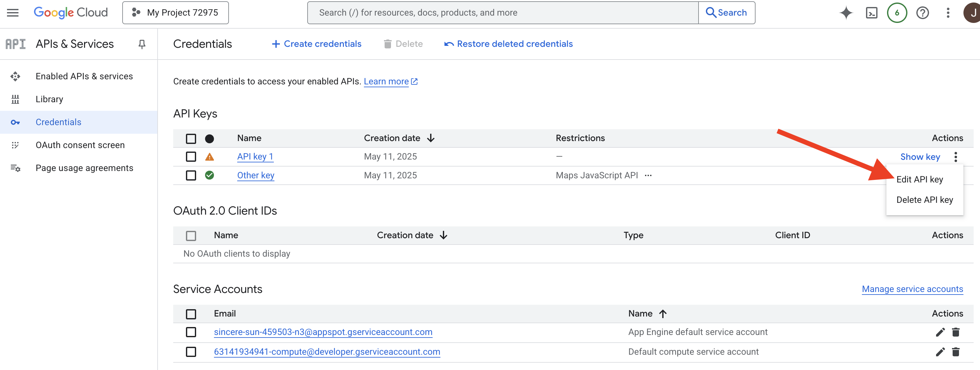The image size is (980, 370).
Task: Choose Edit API key from menu
Action: [x=920, y=179]
